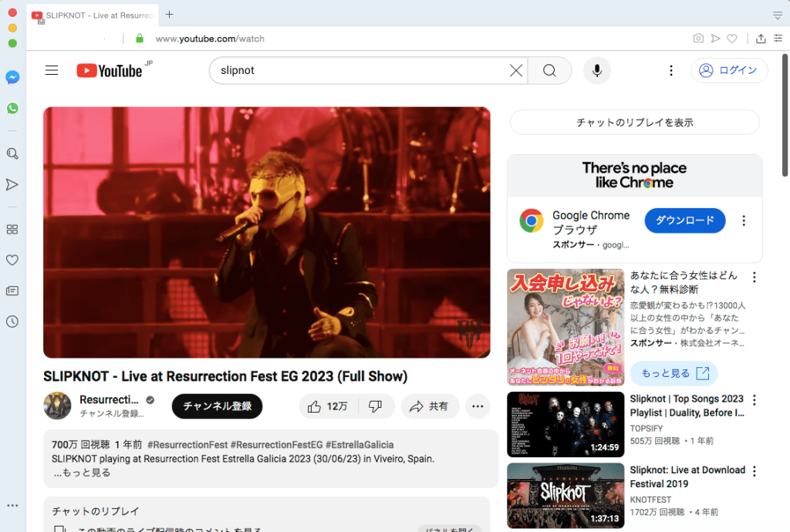
Task: Like the video showing 12万
Action: coord(328,406)
